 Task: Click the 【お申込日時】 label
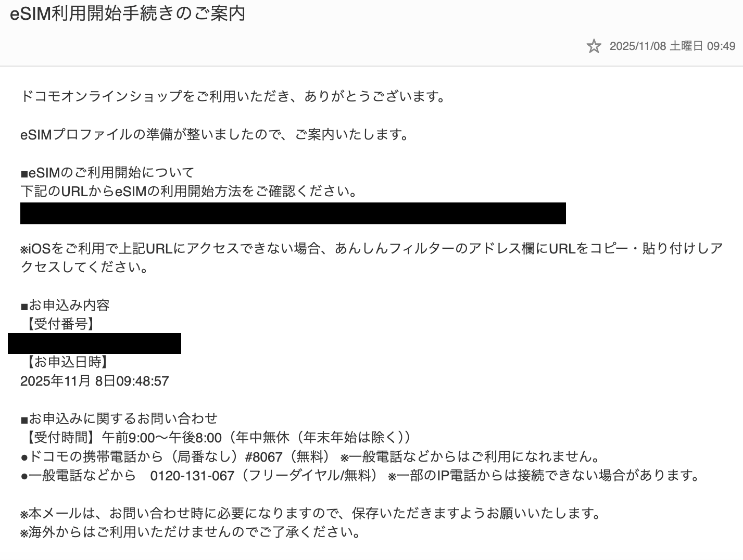click(x=66, y=362)
